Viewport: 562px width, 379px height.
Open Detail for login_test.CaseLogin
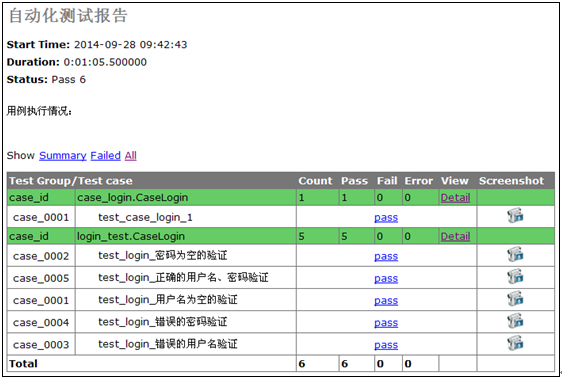(x=455, y=236)
